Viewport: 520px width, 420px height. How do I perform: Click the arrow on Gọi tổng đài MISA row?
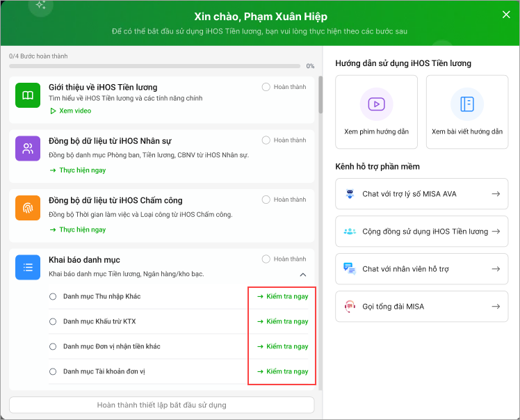click(496, 306)
